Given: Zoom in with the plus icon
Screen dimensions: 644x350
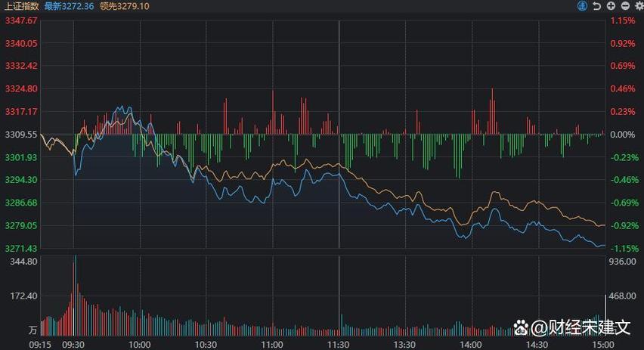Looking at the screenshot, I should coord(609,6).
